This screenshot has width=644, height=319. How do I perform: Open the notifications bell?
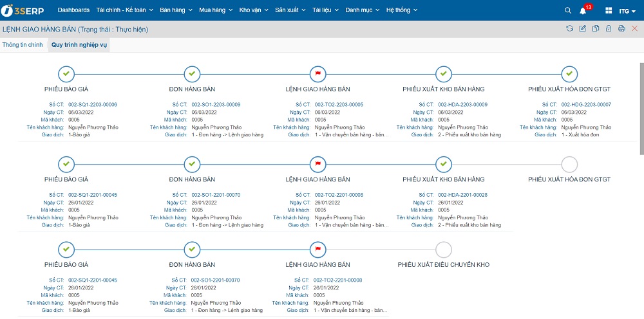point(583,10)
